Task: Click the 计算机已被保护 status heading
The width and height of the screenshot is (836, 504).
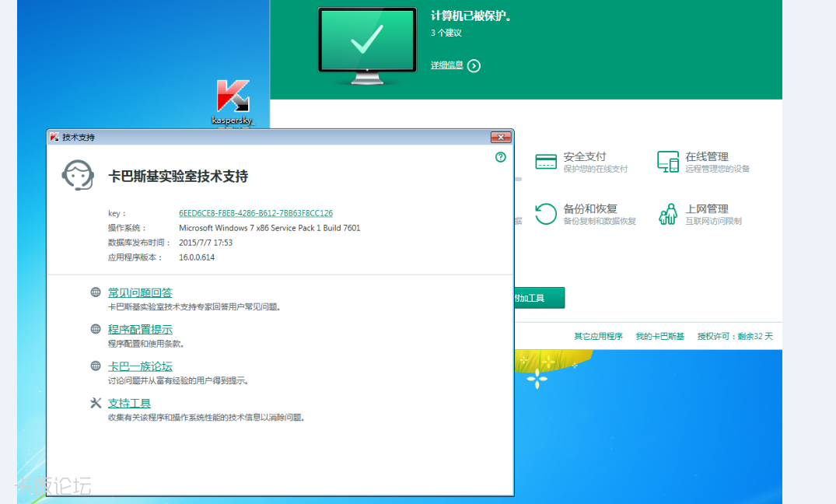Action: pos(471,16)
